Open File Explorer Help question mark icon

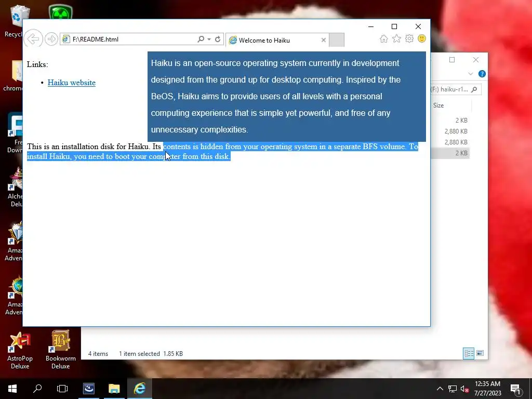click(482, 74)
